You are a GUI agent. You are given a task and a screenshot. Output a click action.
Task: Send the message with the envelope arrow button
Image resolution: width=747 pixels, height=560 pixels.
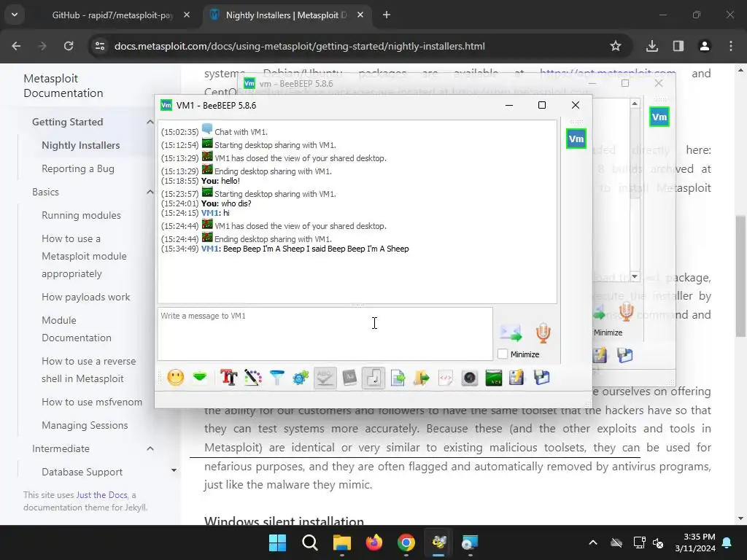coord(511,332)
